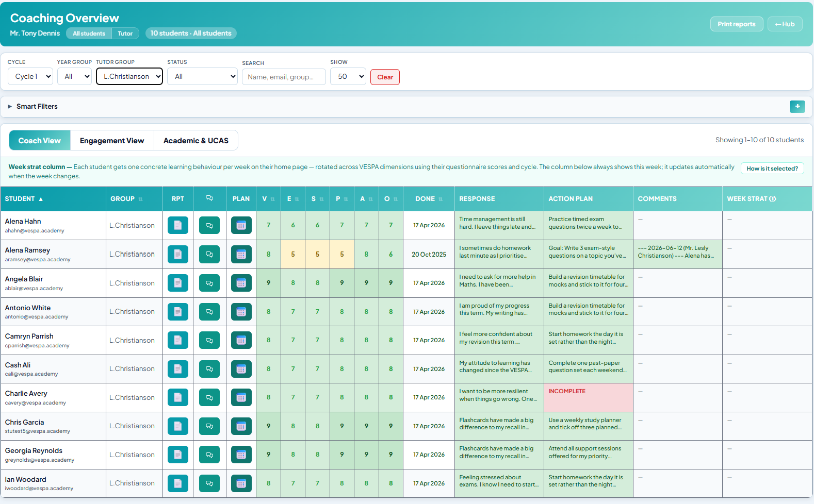Open Cash Ali's report icon
The image size is (814, 504).
[x=178, y=369]
